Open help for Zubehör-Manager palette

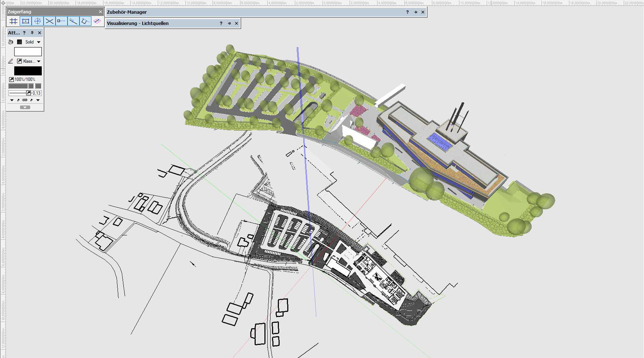[407, 12]
